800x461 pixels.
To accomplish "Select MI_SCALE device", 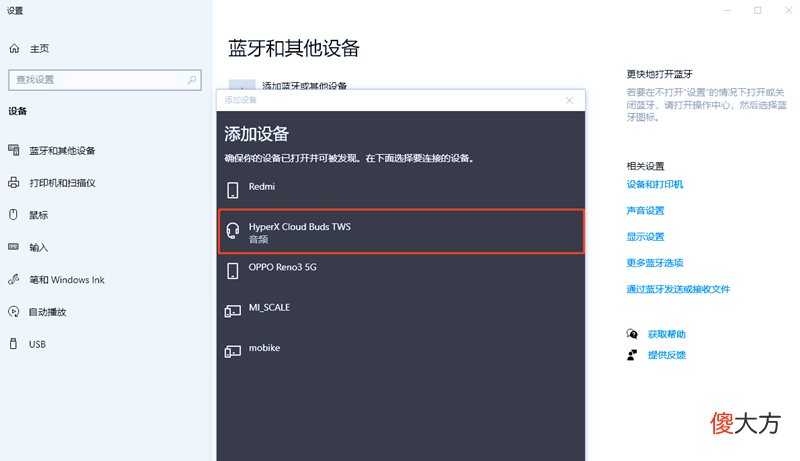I will (x=401, y=311).
